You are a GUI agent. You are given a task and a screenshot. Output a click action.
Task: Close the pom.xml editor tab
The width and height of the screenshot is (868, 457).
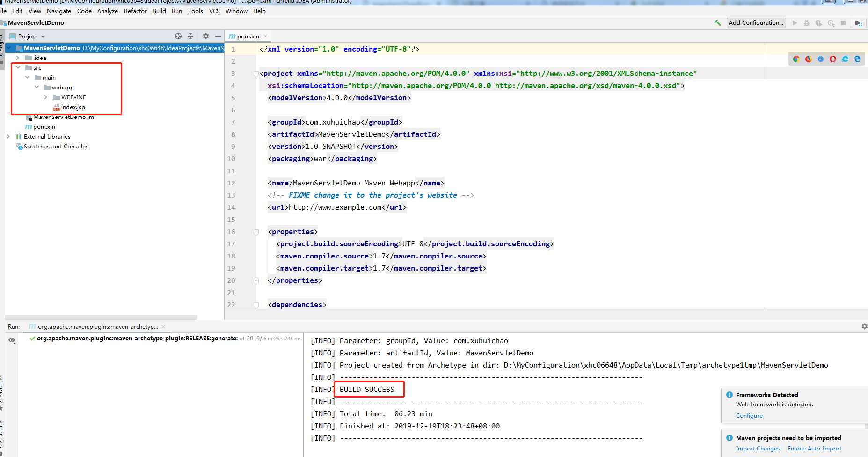pyautogui.click(x=265, y=36)
